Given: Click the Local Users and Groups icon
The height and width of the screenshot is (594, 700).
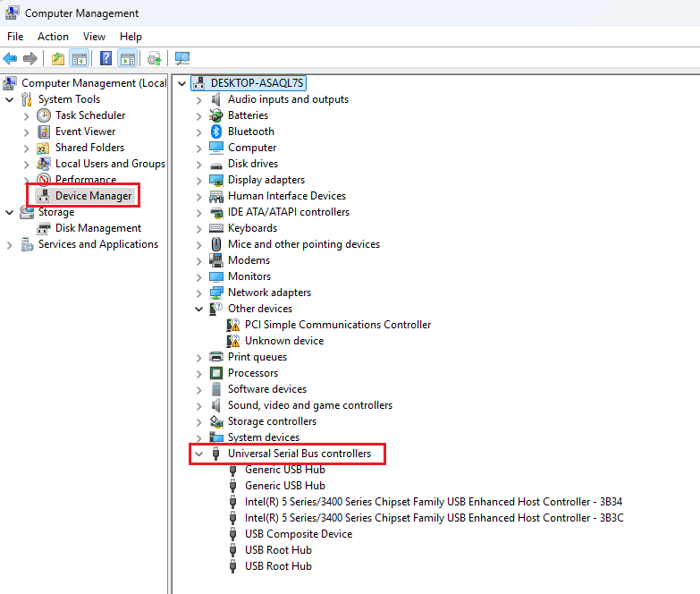Looking at the screenshot, I should coord(43,164).
